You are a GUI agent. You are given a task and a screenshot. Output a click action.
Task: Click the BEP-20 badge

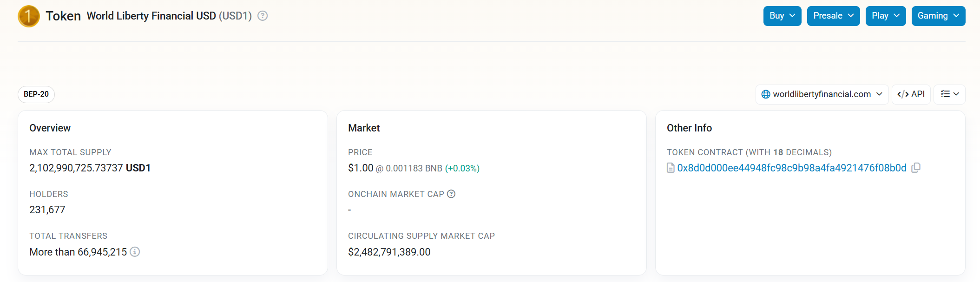[36, 94]
